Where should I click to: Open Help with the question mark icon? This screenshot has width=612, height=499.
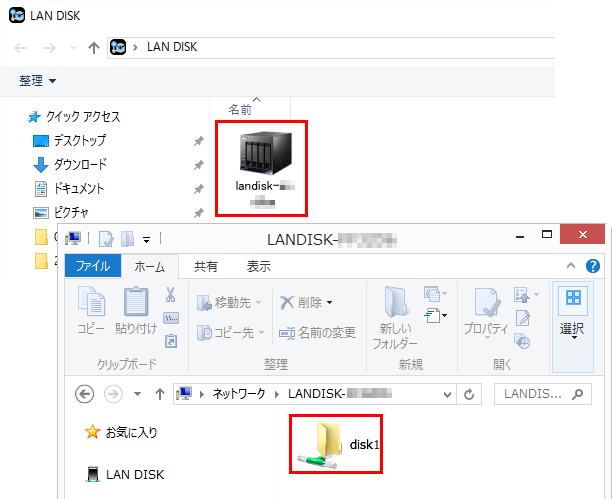(x=592, y=266)
